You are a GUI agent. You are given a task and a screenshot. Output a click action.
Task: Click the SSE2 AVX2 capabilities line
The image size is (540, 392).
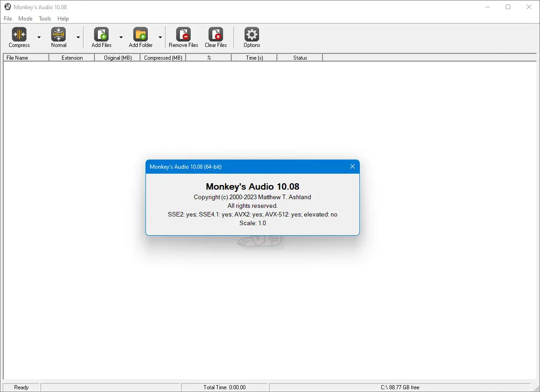pyautogui.click(x=252, y=214)
